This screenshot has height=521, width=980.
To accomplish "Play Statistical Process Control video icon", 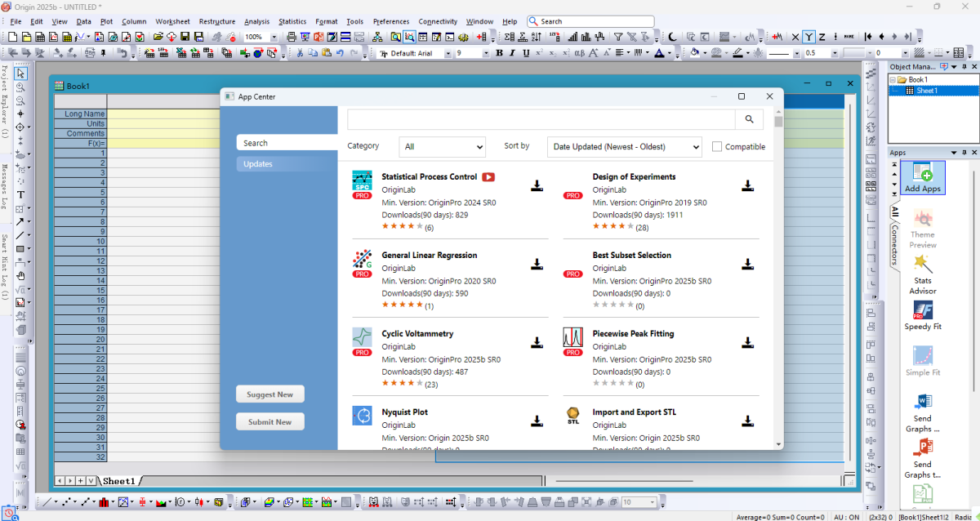I will [x=488, y=177].
